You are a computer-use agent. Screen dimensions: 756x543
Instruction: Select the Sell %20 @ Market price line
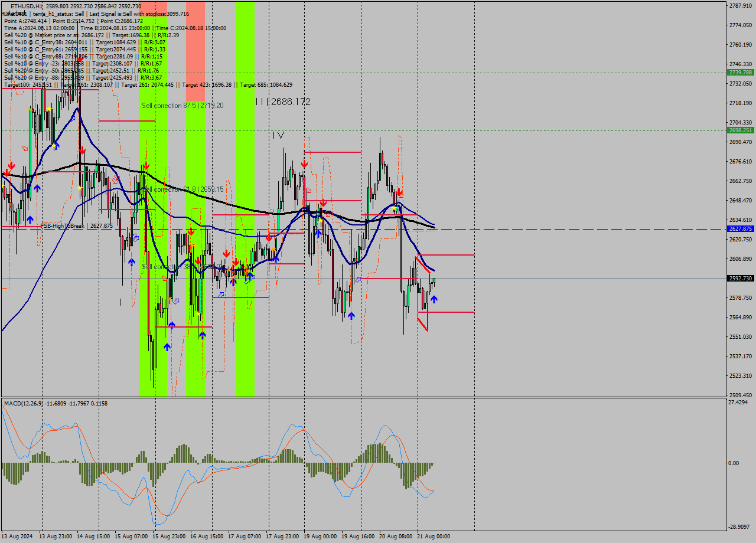[91, 35]
